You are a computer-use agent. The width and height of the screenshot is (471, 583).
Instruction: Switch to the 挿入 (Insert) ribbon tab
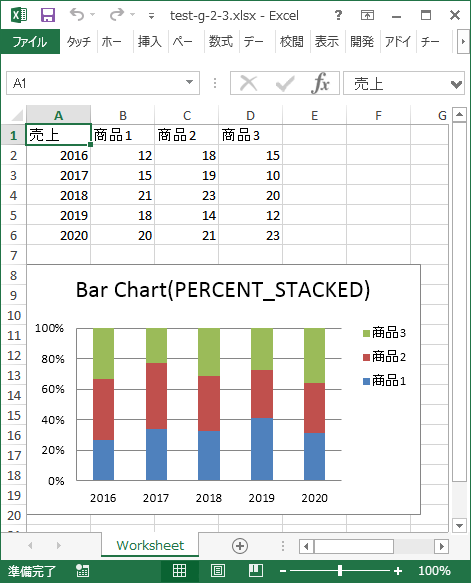point(149,42)
